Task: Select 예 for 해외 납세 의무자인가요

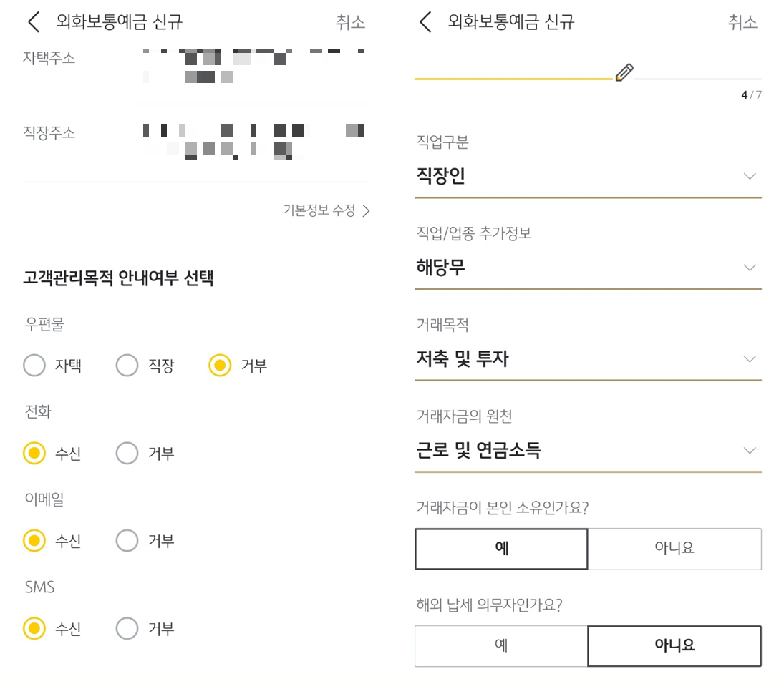Action: 500,645
